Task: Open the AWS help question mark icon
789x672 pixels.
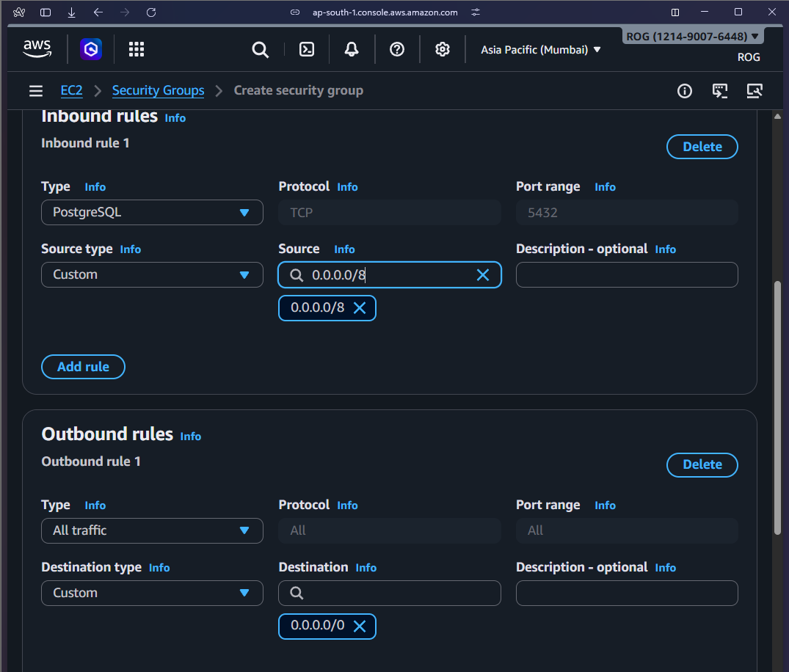Action: coord(397,49)
